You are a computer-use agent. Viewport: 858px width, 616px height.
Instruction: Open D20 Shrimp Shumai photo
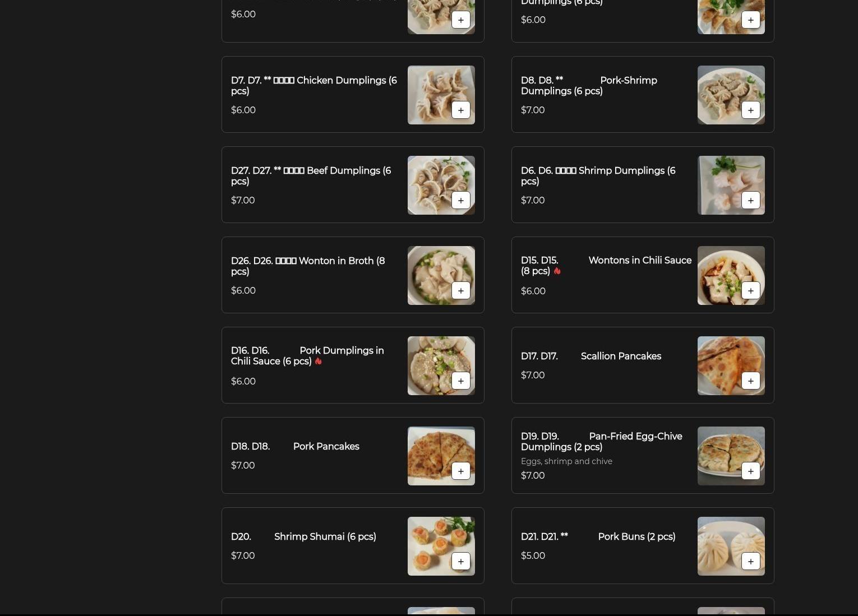click(x=441, y=546)
